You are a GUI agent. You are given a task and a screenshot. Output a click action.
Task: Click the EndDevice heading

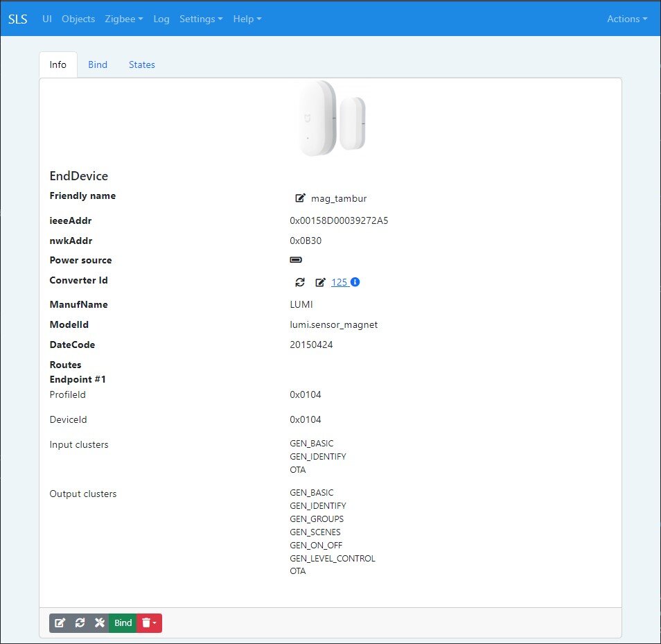pos(79,176)
